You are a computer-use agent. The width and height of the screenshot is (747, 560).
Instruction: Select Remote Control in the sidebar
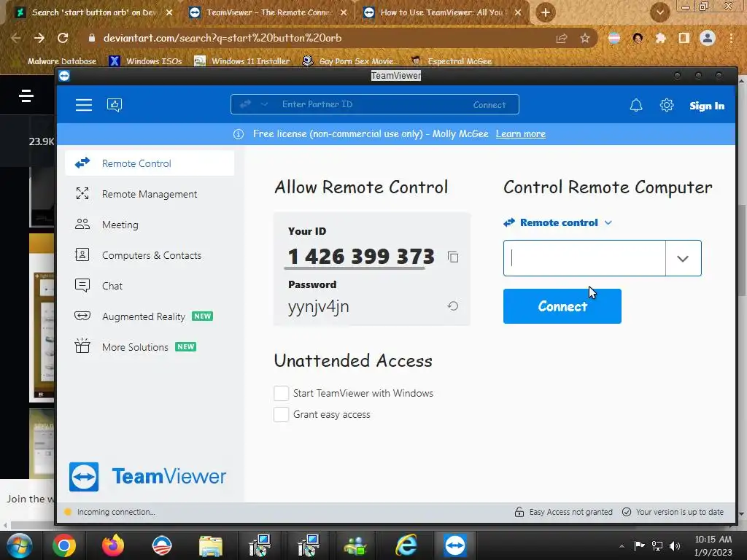click(150, 163)
